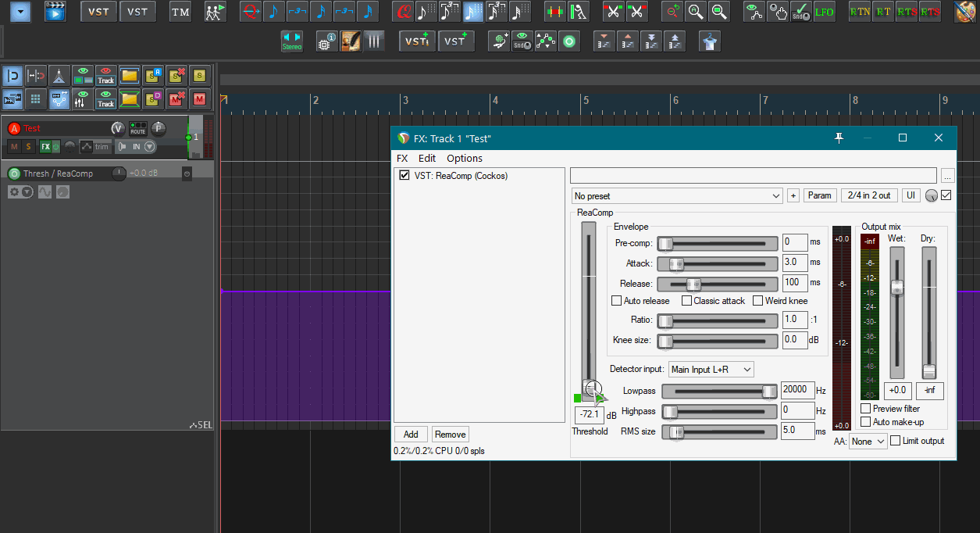Click the TM toolbar button
Screen dimensions: 980x533
pyautogui.click(x=180, y=12)
